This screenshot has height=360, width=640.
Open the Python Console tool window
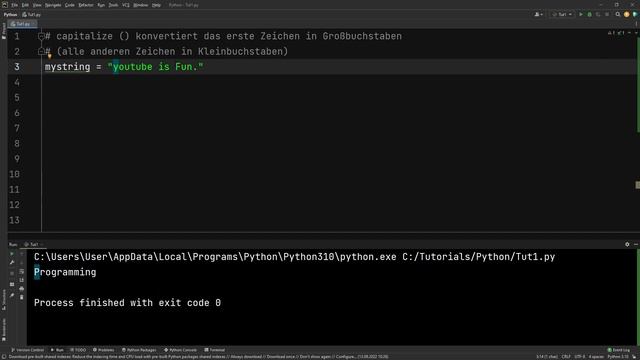pos(180,350)
